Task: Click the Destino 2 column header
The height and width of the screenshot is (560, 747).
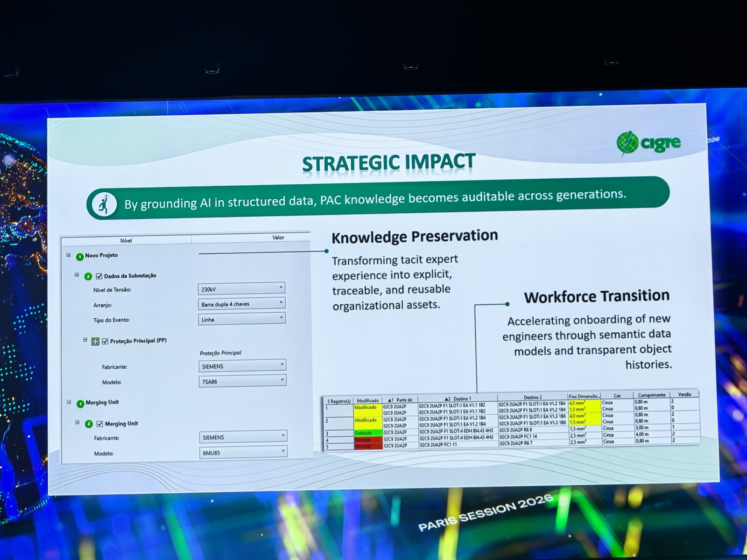Action: 533,398
